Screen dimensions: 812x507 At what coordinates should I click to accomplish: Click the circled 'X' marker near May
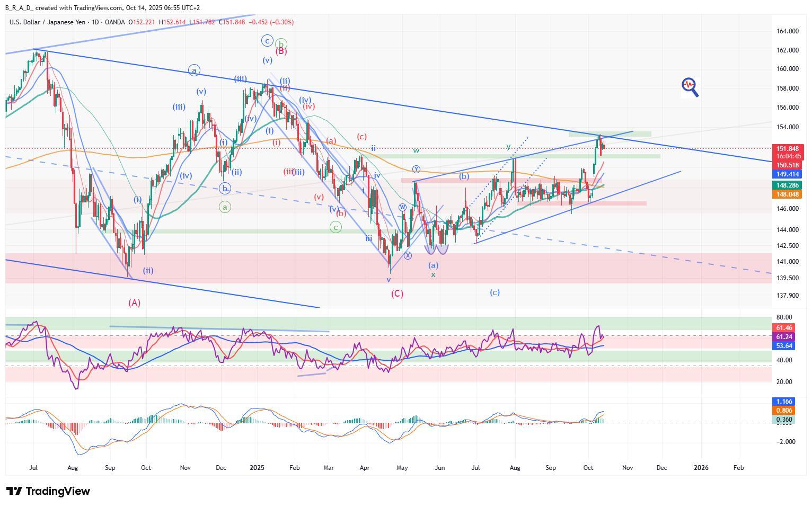click(x=408, y=255)
